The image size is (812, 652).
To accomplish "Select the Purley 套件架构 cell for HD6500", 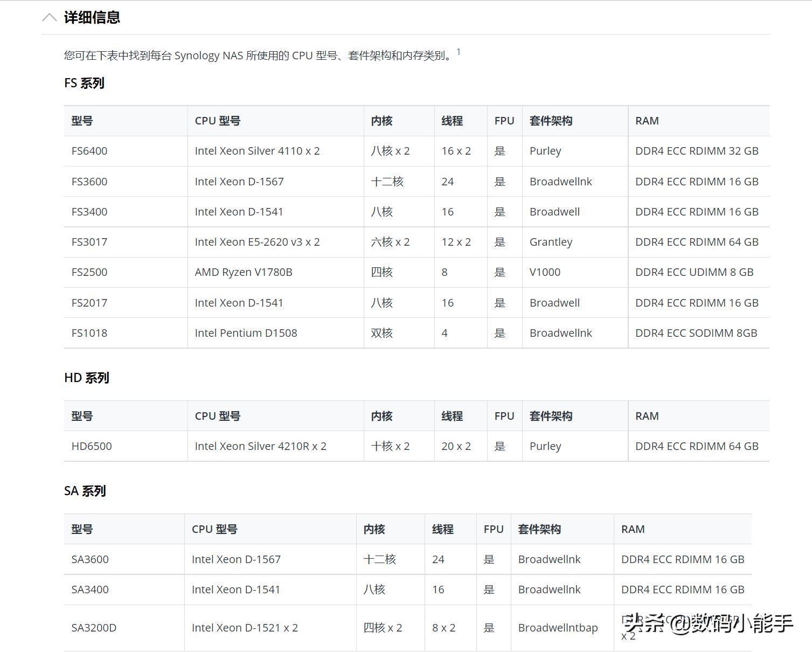I will pos(545,446).
